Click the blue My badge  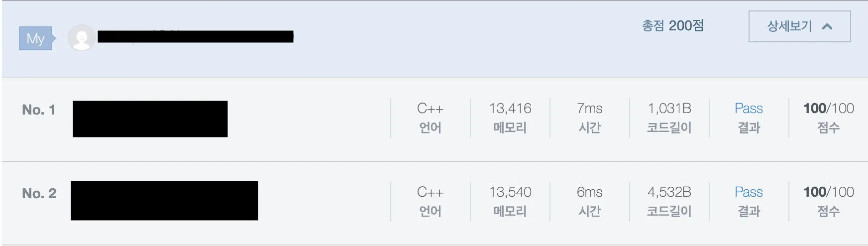(36, 38)
